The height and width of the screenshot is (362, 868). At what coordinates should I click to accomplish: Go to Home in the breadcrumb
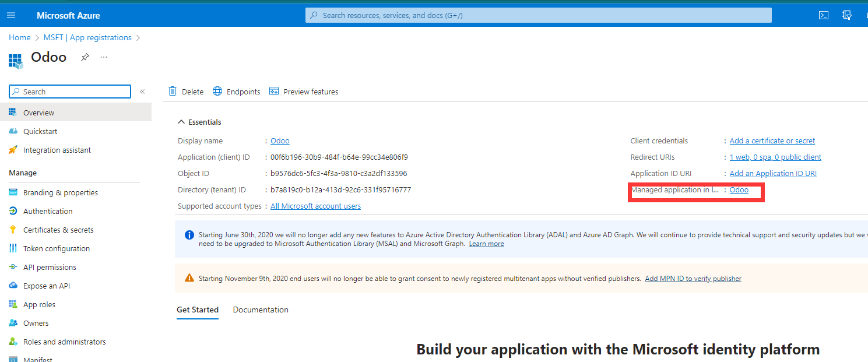pos(19,37)
